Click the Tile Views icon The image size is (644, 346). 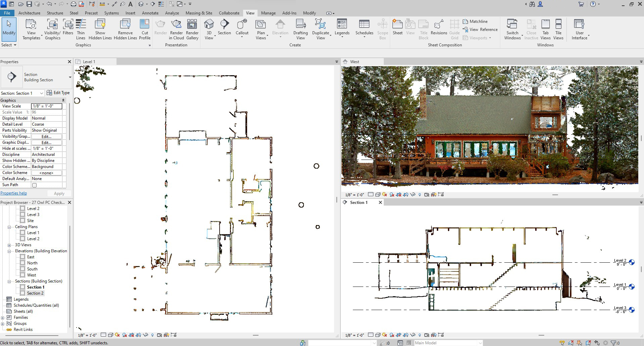[x=558, y=29]
